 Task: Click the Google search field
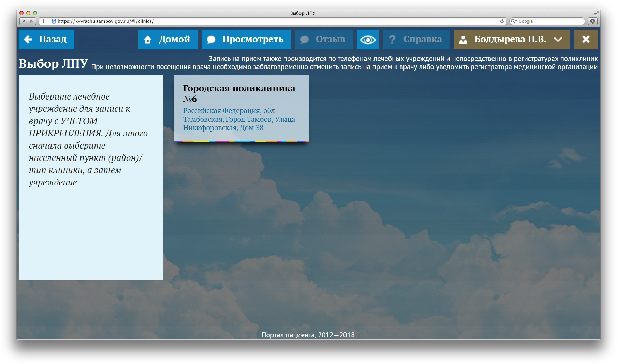click(x=547, y=21)
